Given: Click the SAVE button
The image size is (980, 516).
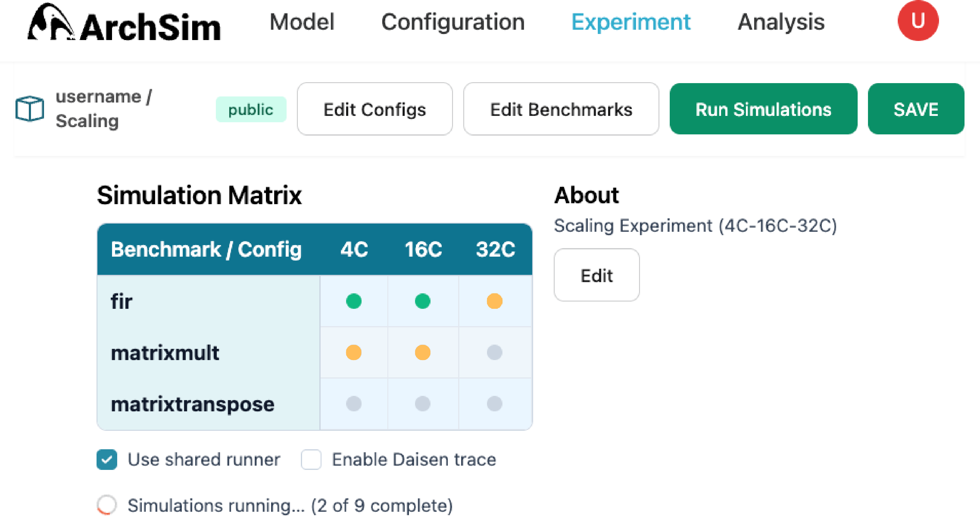Looking at the screenshot, I should pos(916,109).
